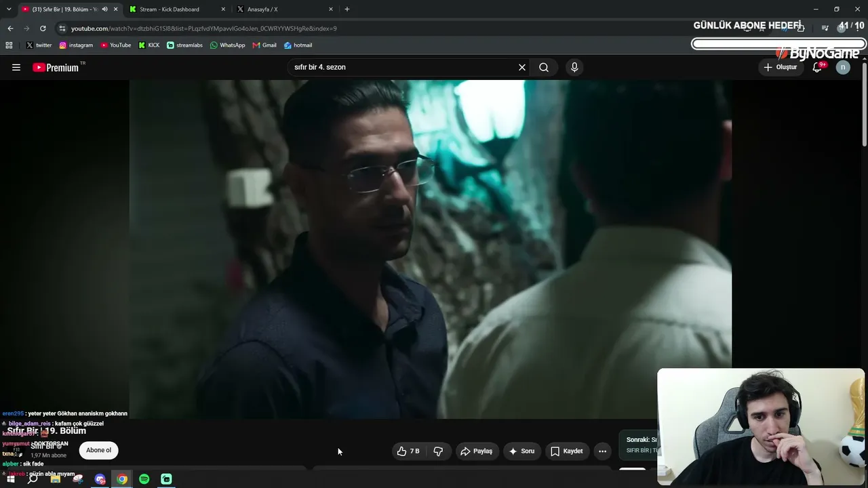Close the Anasayfa / X tab

coord(331,9)
